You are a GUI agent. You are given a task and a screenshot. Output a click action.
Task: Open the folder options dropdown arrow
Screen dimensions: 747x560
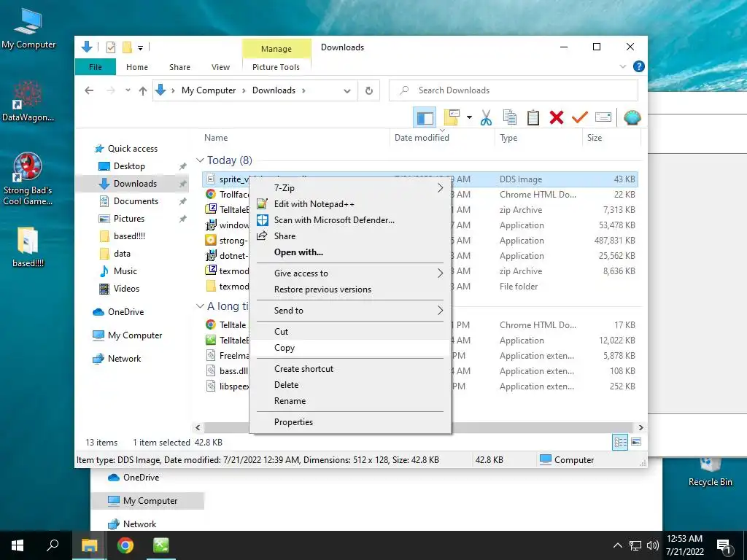click(x=469, y=117)
